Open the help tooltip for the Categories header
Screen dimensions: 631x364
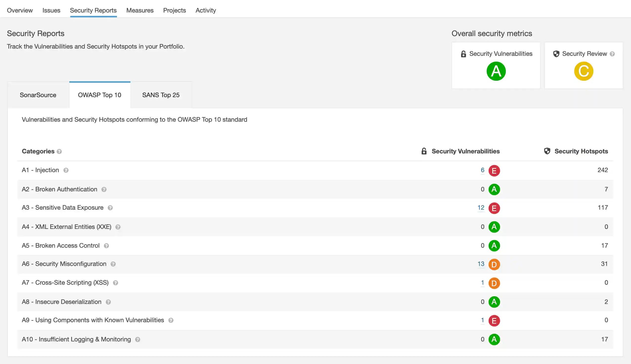tap(59, 151)
